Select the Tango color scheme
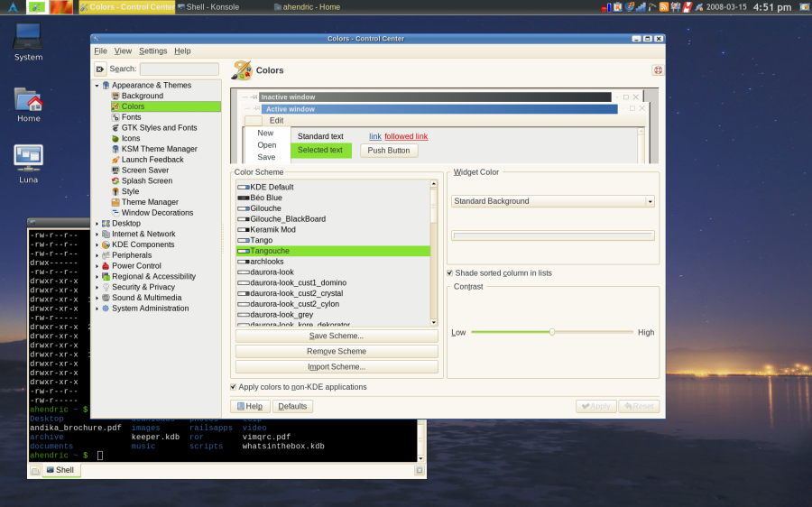The height and width of the screenshot is (507, 812). click(333, 240)
